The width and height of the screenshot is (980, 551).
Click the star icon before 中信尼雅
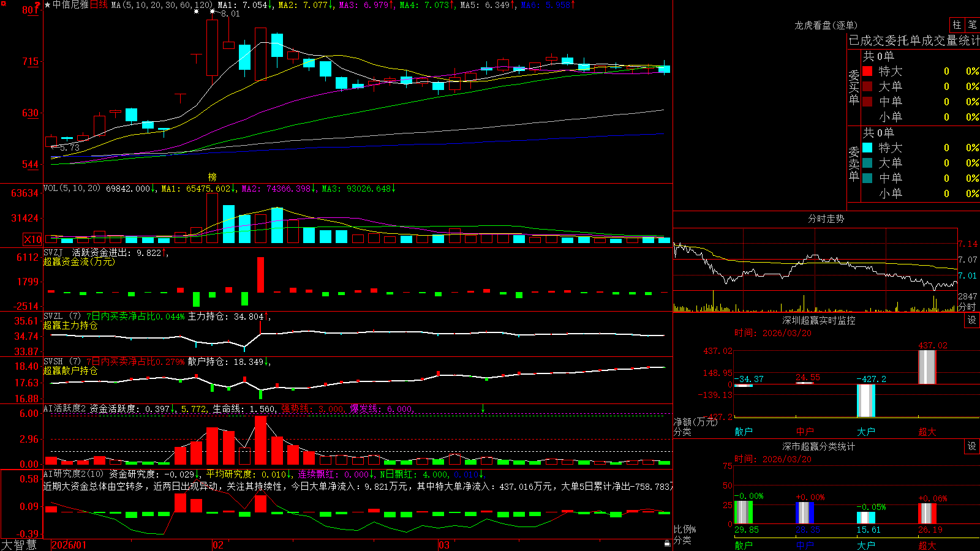click(47, 5)
